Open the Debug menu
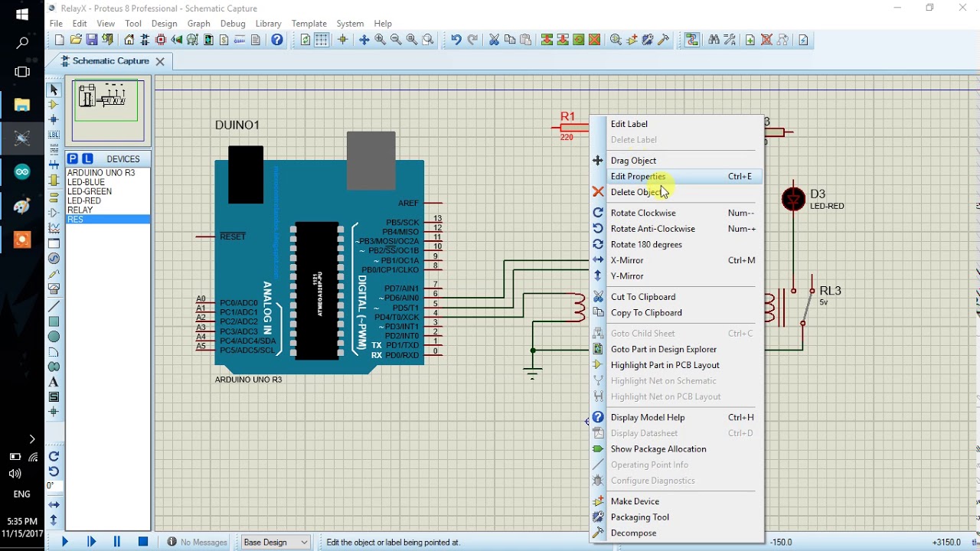This screenshot has width=980, height=551. coord(233,24)
